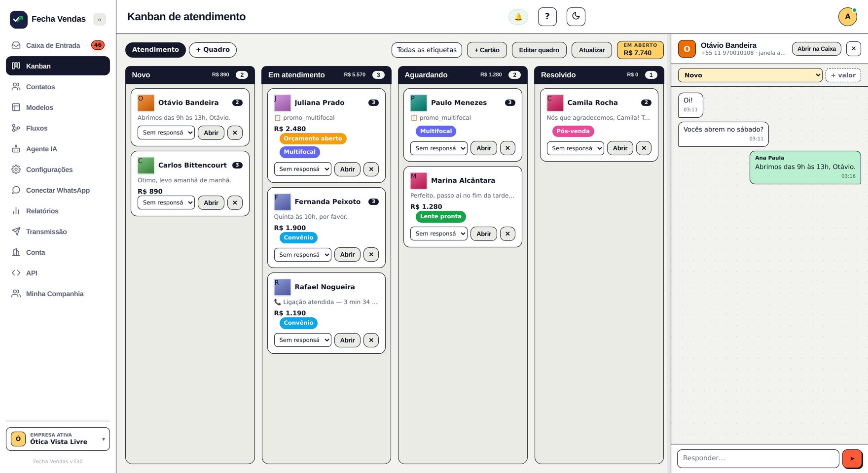Open the notifications bell

518,17
